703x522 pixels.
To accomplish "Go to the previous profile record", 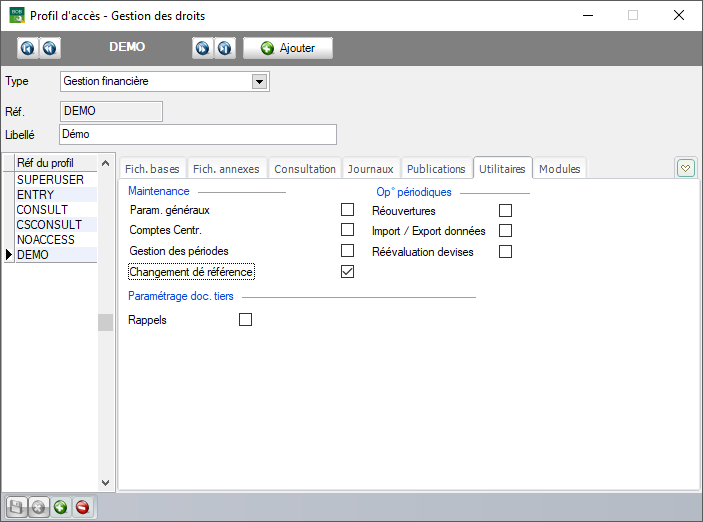I will pos(49,48).
